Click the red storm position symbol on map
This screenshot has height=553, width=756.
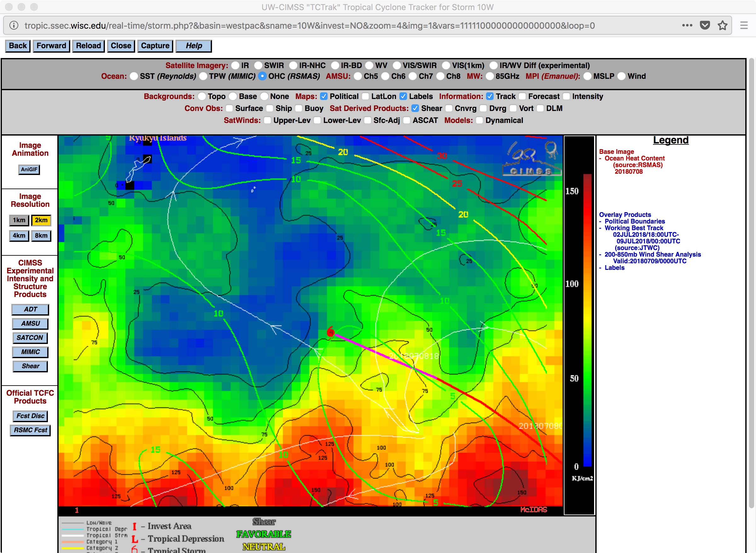330,332
